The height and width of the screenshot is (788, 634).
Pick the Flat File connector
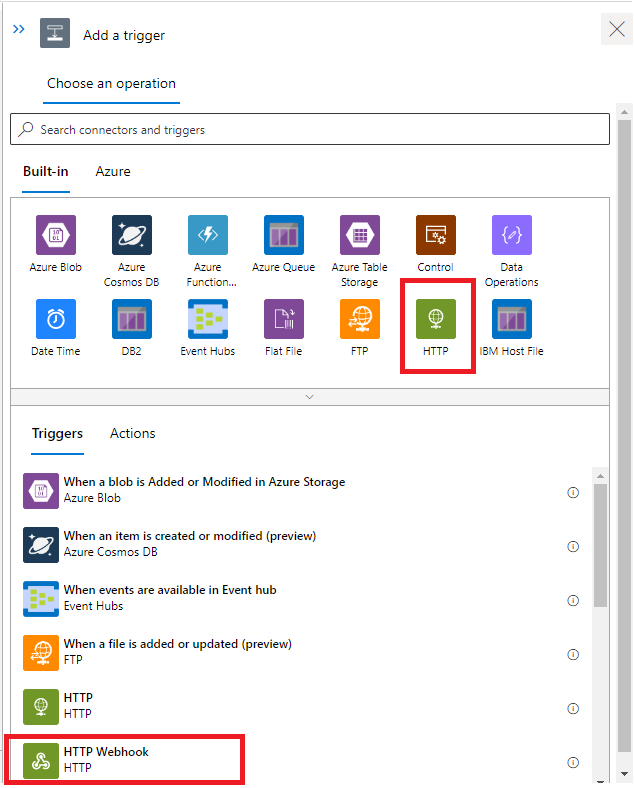pos(284,319)
